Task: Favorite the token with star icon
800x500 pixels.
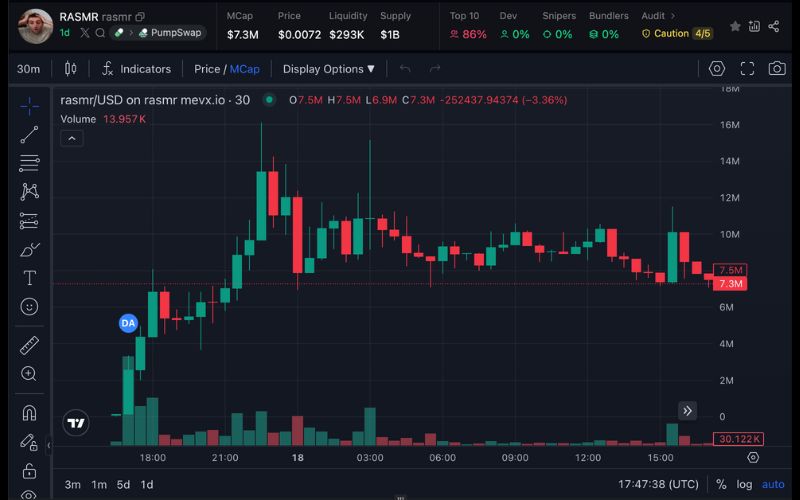Action: point(735,27)
